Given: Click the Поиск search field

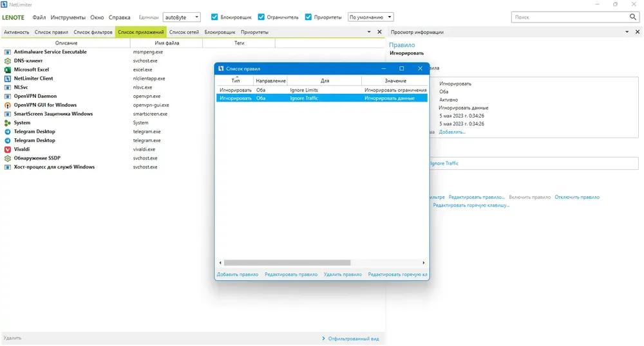Looking at the screenshot, I should pos(570,17).
